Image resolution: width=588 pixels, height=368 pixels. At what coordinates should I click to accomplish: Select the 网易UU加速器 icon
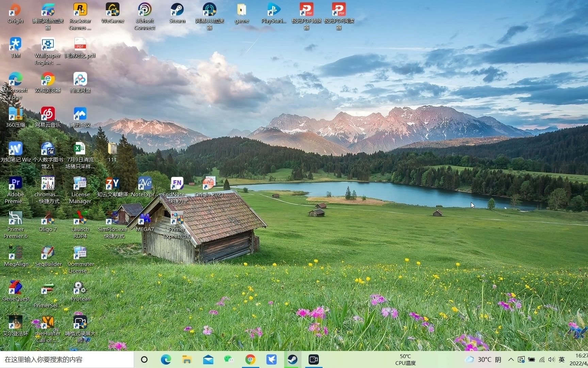210,16
